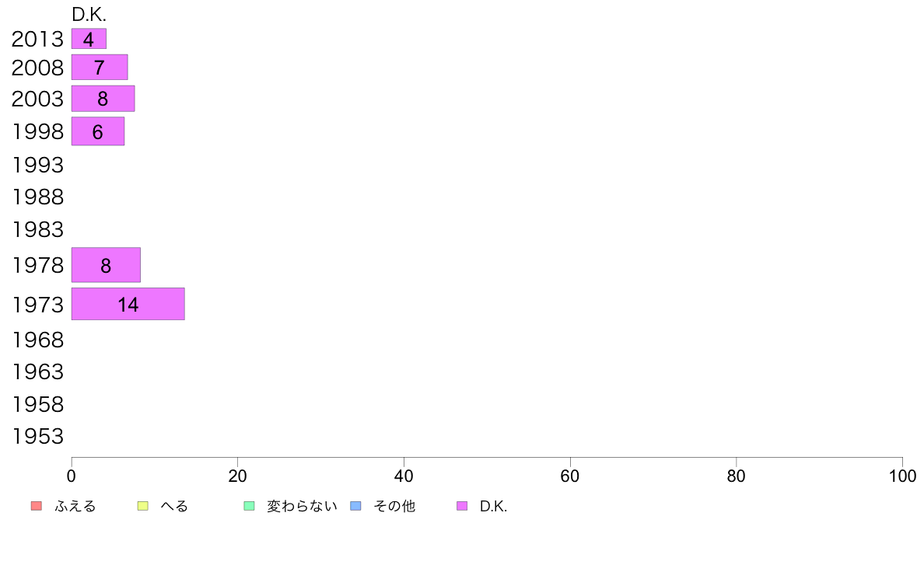Select the 2008 bar showing 7

coord(100,67)
